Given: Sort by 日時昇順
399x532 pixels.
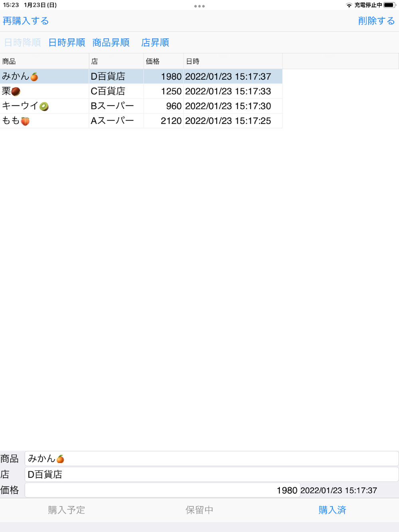Looking at the screenshot, I should (x=67, y=42).
